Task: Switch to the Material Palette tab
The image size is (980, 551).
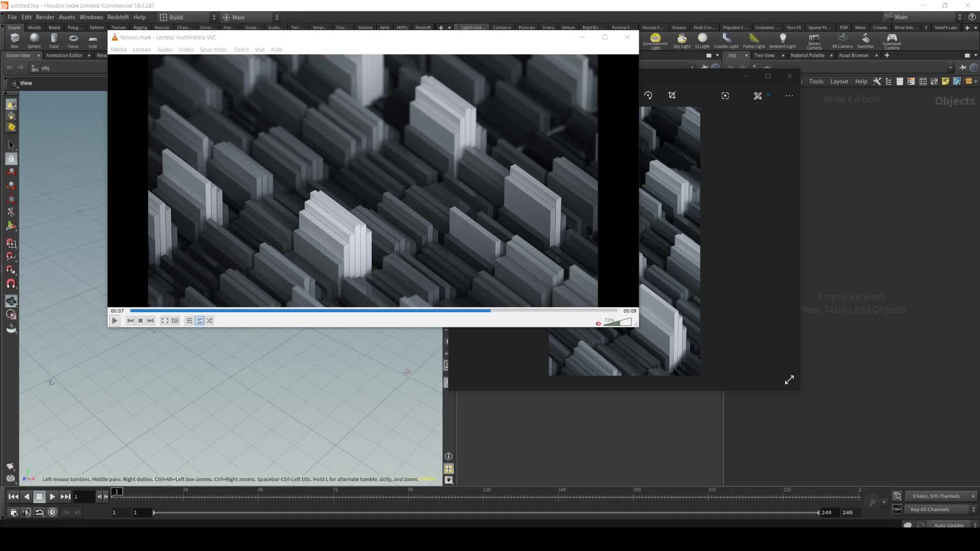Action: tap(807, 55)
